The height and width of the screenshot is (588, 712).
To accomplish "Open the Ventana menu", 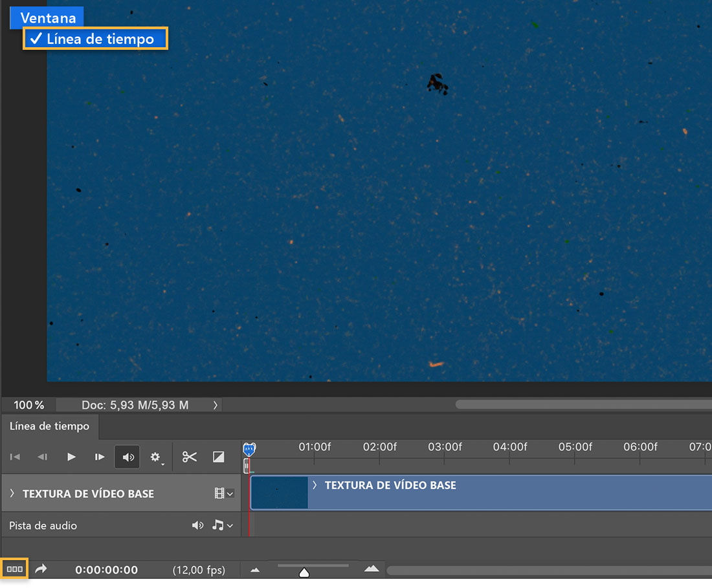I will pos(48,17).
